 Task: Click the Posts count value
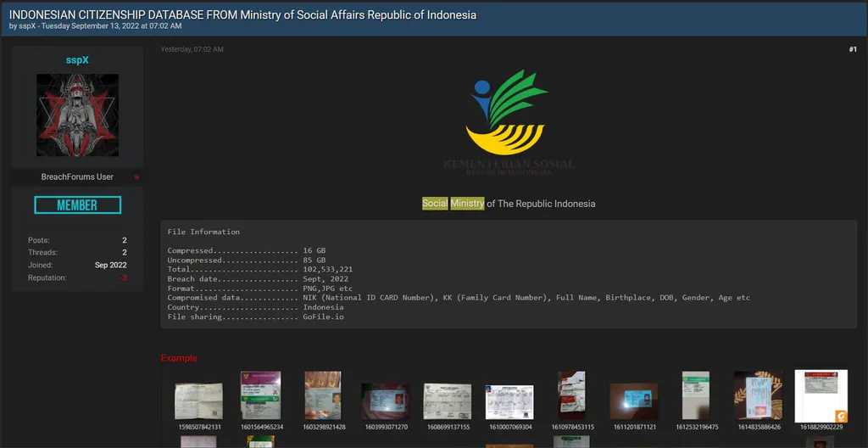coord(124,240)
